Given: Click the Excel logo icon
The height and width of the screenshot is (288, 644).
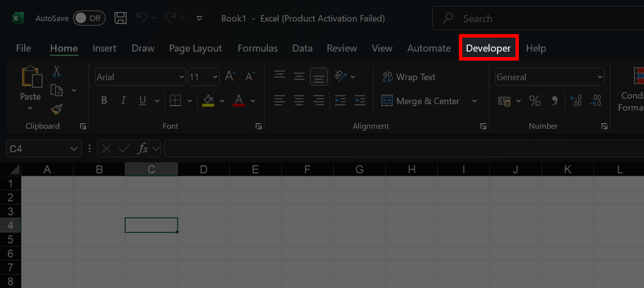Looking at the screenshot, I should [18, 18].
